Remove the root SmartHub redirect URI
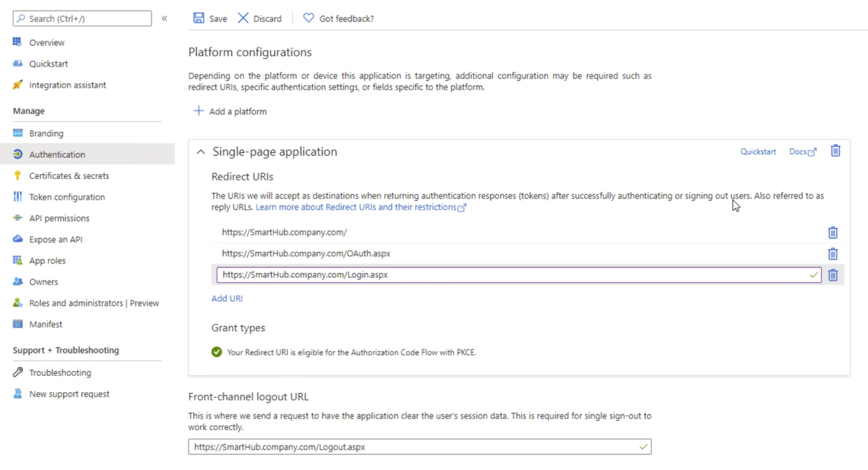The width and height of the screenshot is (868, 470). click(832, 233)
